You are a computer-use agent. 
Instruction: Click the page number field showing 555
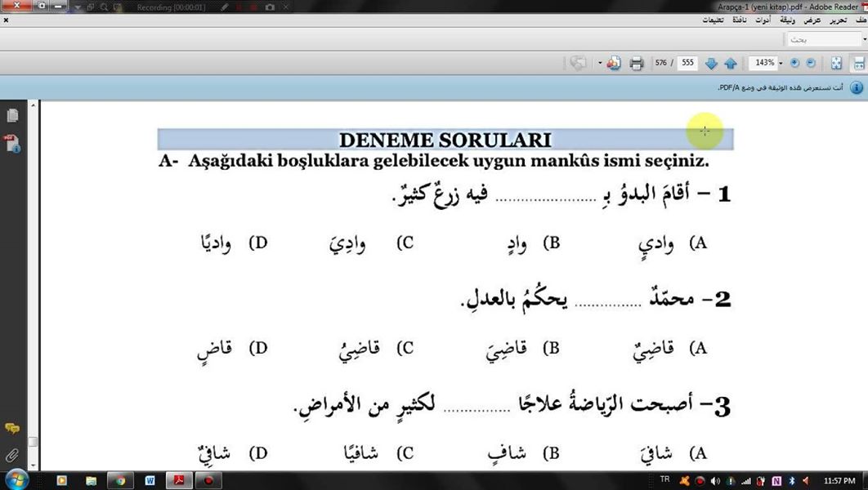point(687,63)
